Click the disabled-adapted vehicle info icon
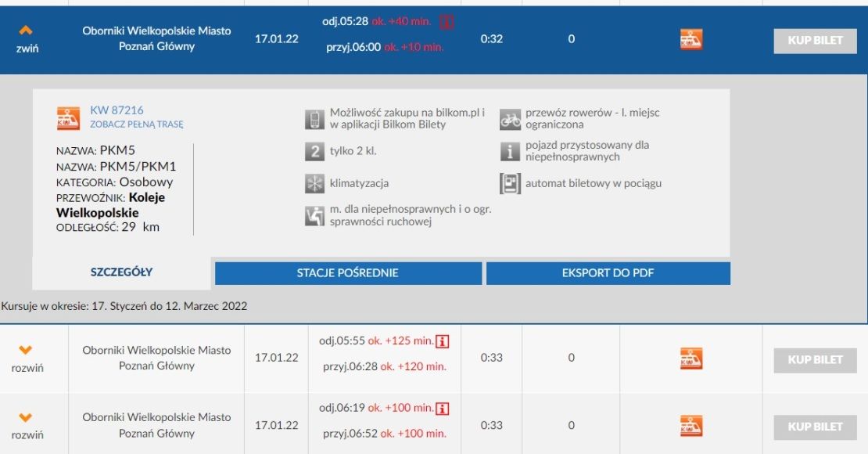 click(510, 151)
